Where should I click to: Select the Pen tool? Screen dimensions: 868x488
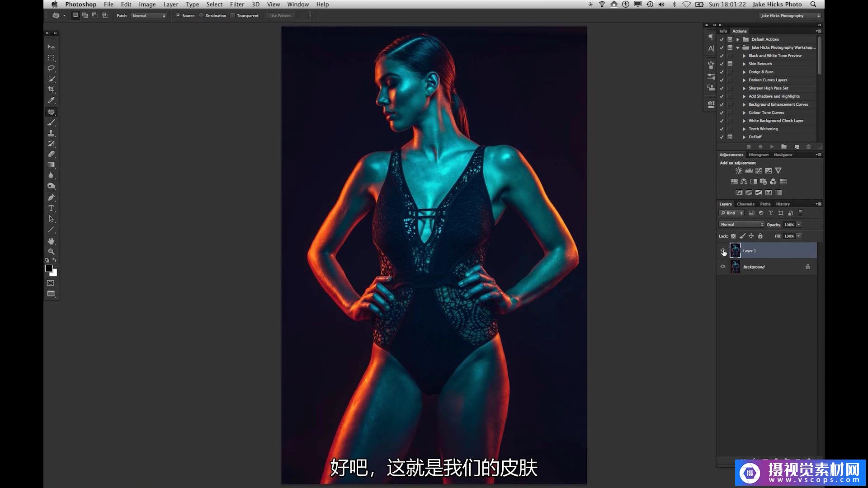click(x=51, y=197)
